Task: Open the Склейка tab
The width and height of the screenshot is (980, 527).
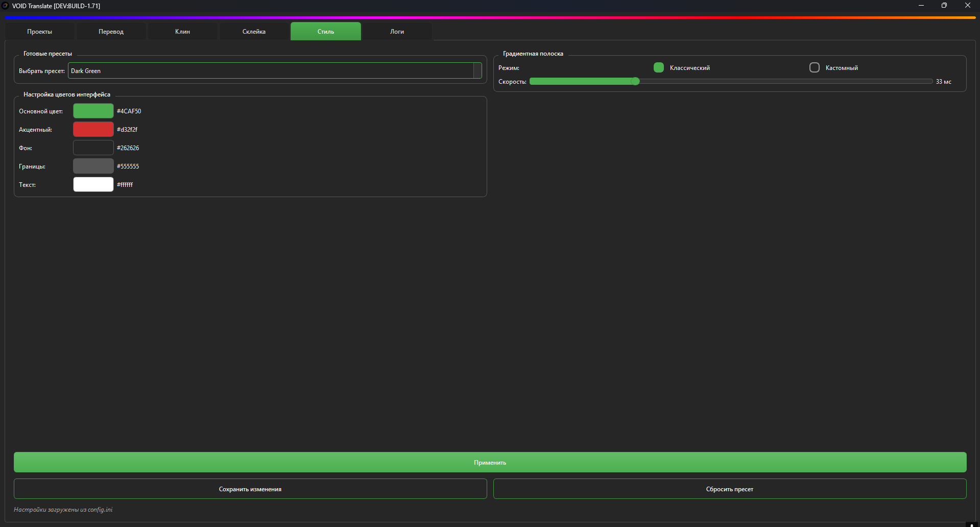Action: [x=254, y=32]
